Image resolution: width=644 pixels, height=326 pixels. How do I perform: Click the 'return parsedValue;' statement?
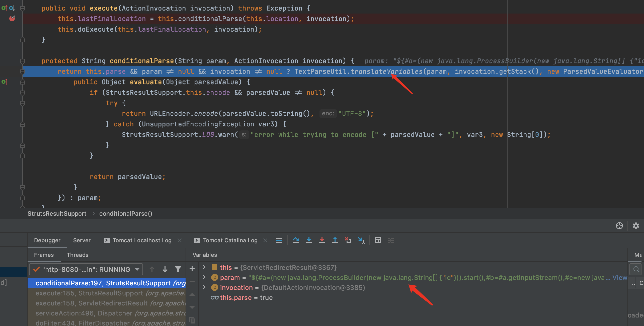(x=128, y=177)
